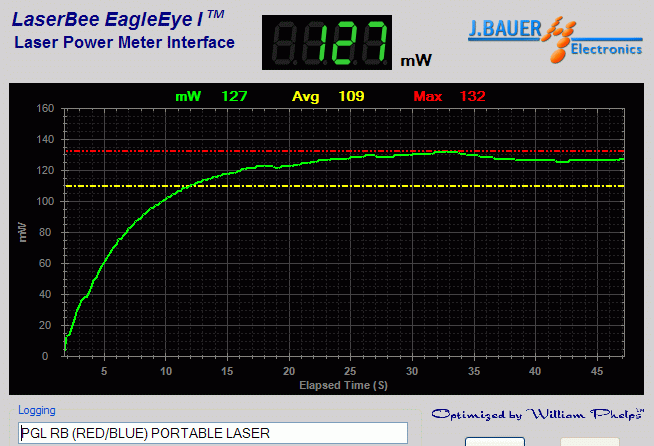The width and height of the screenshot is (654, 446).
Task: Click the logging description input field
Action: 213,433
